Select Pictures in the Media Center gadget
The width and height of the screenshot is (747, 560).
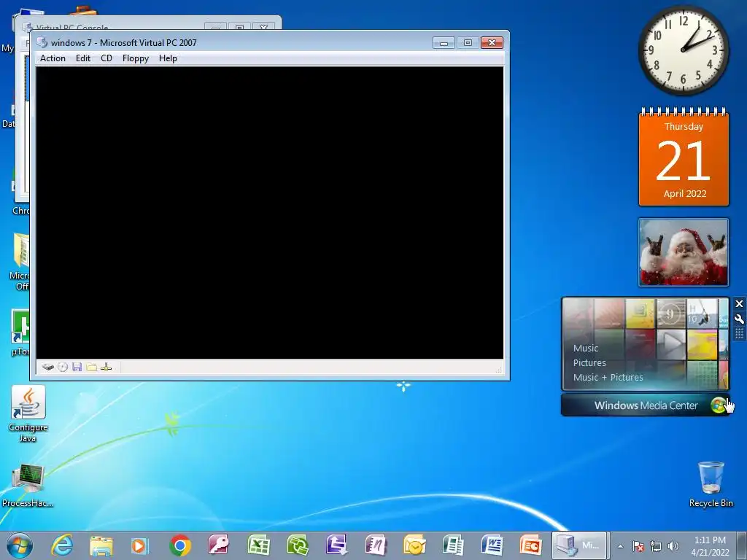[x=589, y=363]
